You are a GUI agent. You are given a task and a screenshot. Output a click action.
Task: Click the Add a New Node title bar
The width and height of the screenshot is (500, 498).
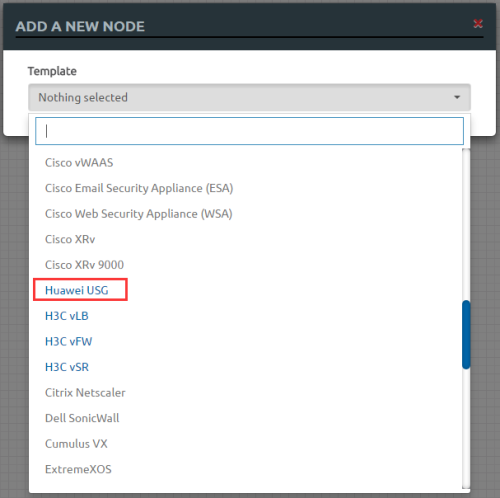click(x=249, y=27)
